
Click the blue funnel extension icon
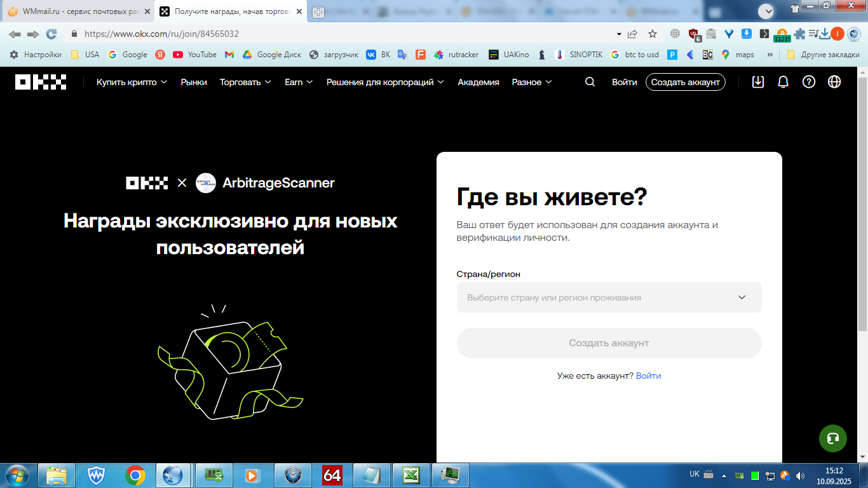click(729, 34)
